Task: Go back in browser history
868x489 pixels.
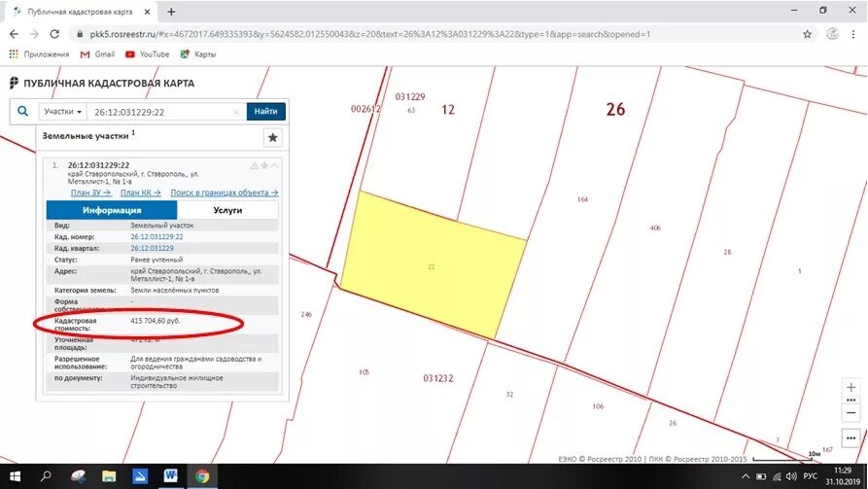Action: pyautogui.click(x=14, y=34)
